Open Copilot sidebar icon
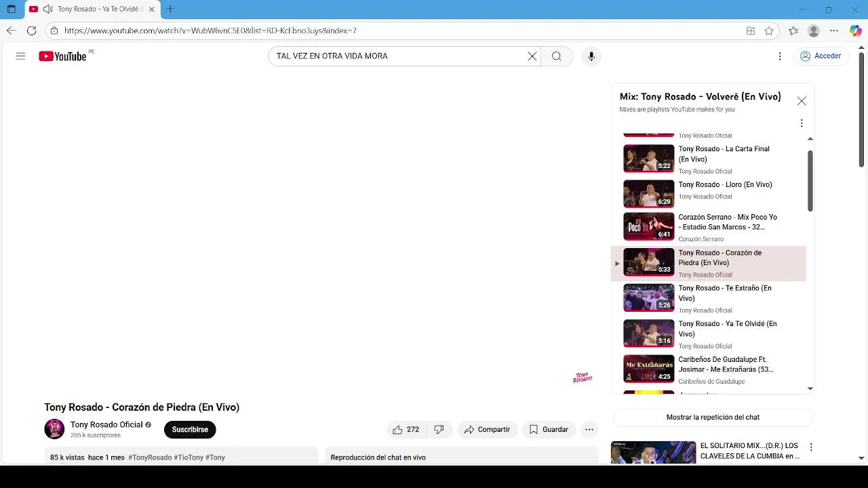The width and height of the screenshot is (868, 488). pyautogui.click(x=855, y=30)
